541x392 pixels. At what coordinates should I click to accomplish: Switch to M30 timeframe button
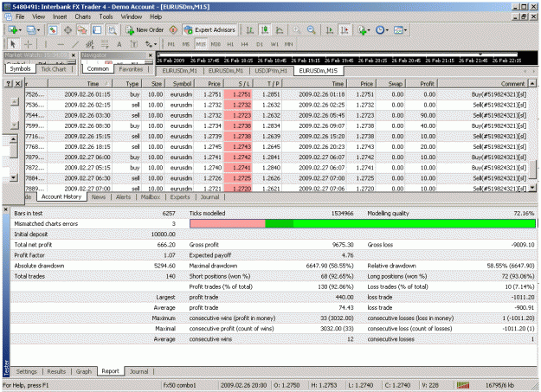[216, 44]
